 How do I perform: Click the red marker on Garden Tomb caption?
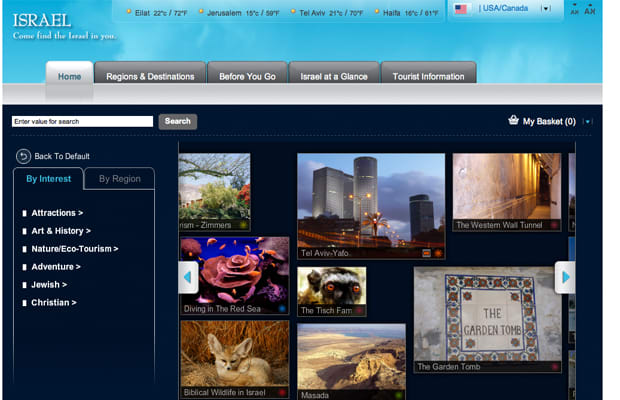pos(555,366)
